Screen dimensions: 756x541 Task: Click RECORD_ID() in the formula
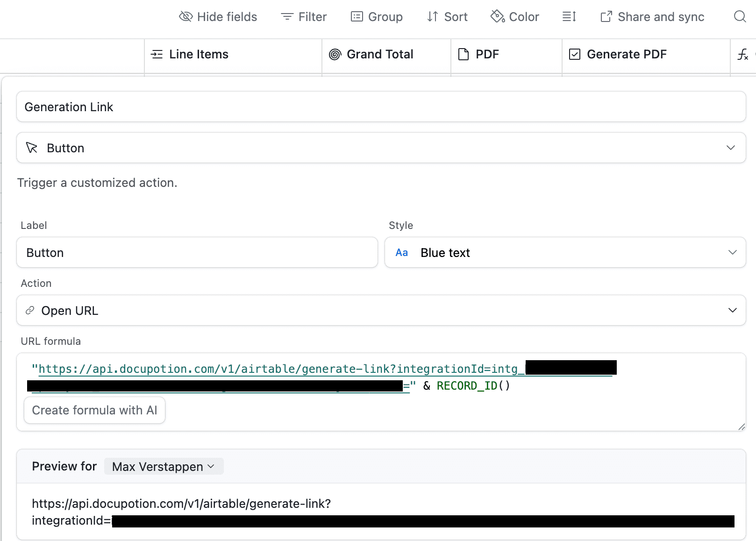point(473,386)
